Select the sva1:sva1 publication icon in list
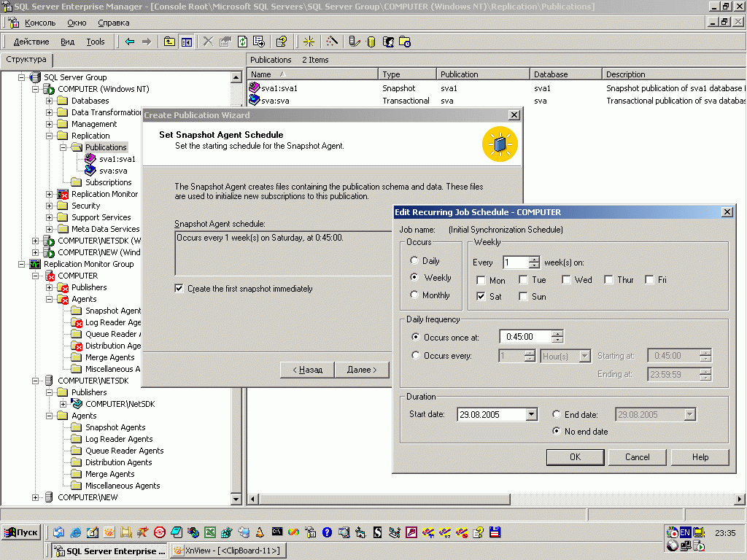Image resolution: width=747 pixels, height=560 pixels. [255, 87]
